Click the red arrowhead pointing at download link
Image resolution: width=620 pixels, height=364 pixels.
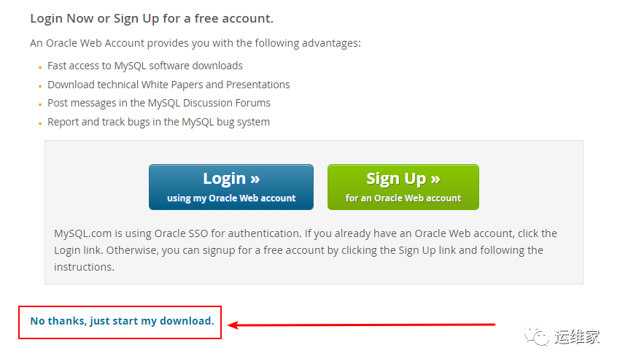pyautogui.click(x=233, y=324)
